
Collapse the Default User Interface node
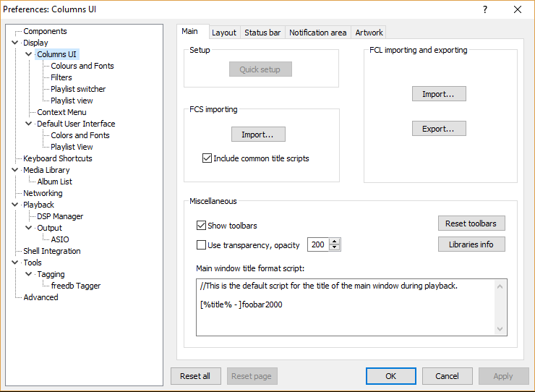(29, 124)
